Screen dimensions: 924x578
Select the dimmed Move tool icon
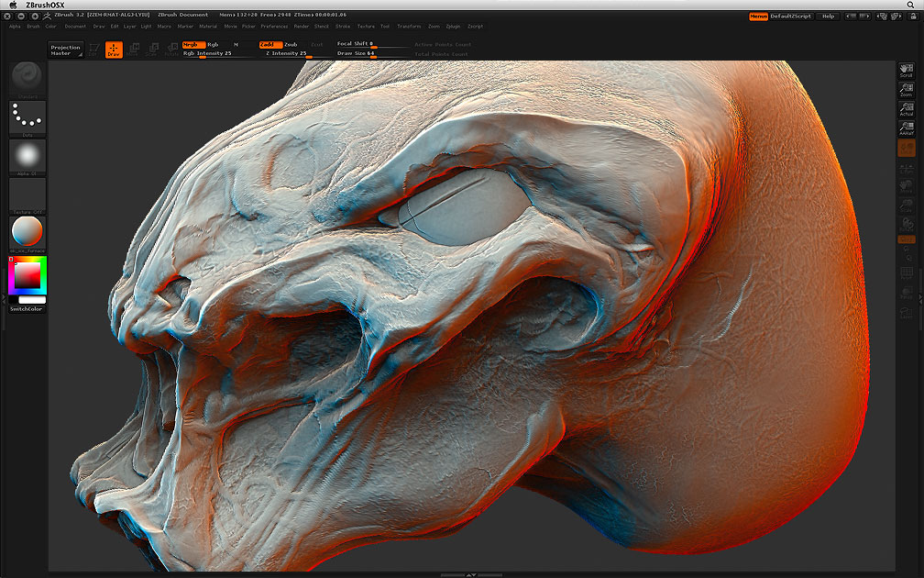point(133,50)
